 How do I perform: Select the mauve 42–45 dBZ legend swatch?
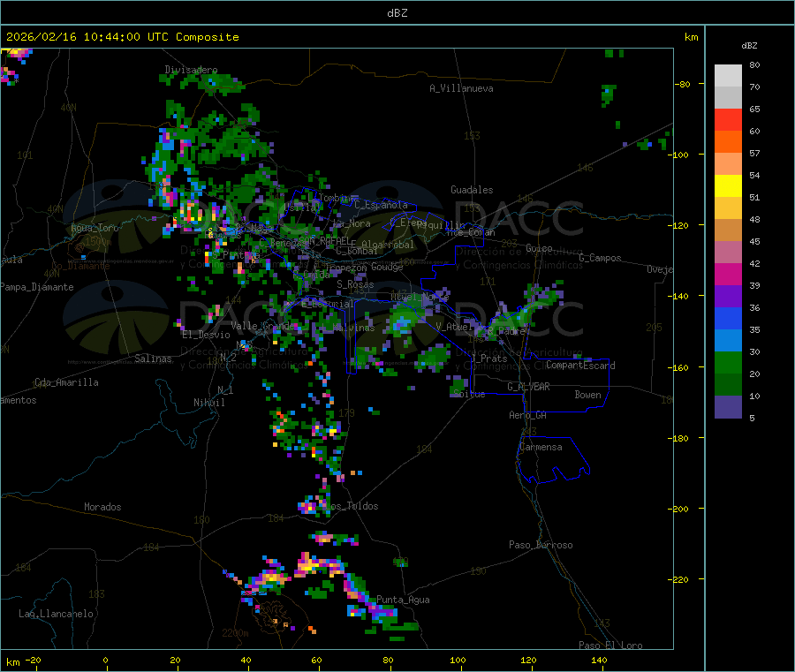tap(728, 252)
